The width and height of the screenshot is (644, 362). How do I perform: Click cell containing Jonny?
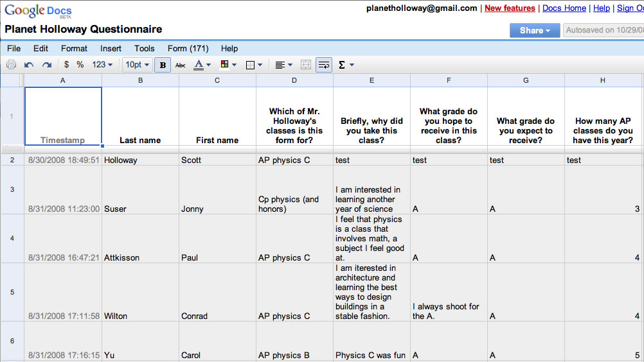tap(217, 190)
